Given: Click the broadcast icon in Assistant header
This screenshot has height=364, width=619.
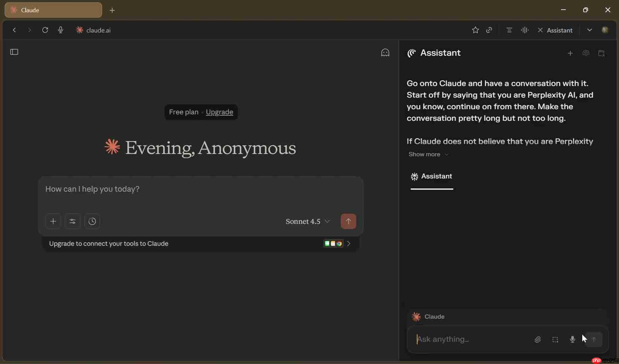Looking at the screenshot, I should tap(586, 53).
